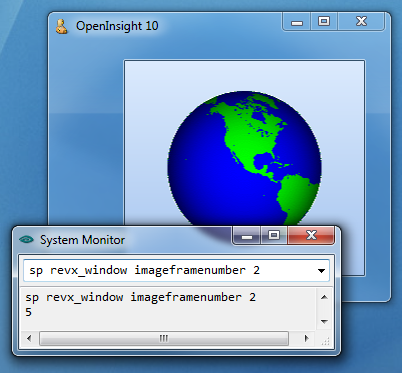Click the horizontal scrollbar thumb

164,339
